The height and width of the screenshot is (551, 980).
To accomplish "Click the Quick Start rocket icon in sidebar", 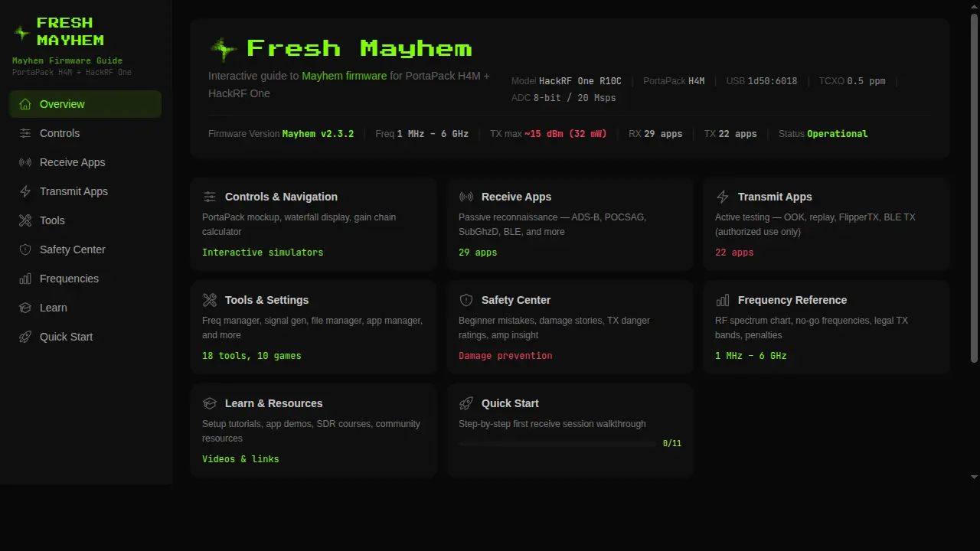I will (x=24, y=337).
